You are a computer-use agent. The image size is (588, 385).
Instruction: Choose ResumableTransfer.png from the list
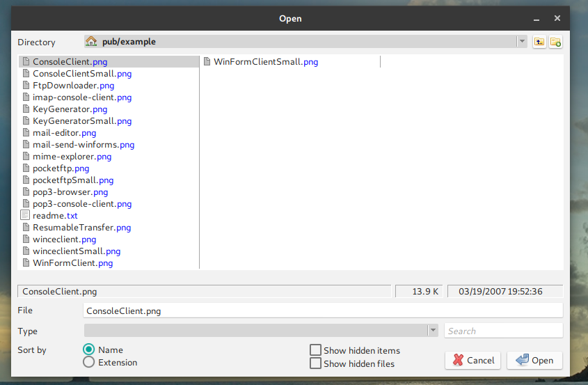coord(81,228)
